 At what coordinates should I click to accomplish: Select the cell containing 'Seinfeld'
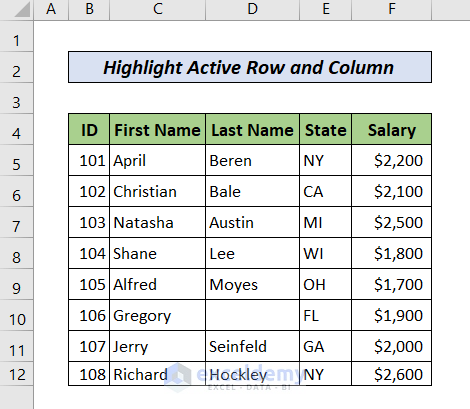[x=252, y=346]
